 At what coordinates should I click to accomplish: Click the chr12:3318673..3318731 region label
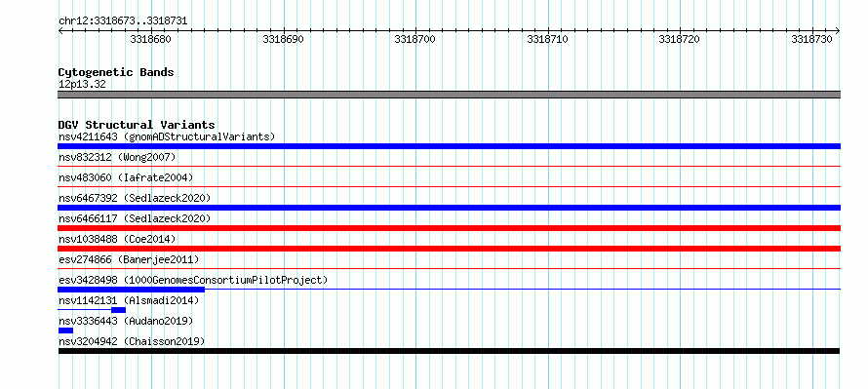[123, 21]
